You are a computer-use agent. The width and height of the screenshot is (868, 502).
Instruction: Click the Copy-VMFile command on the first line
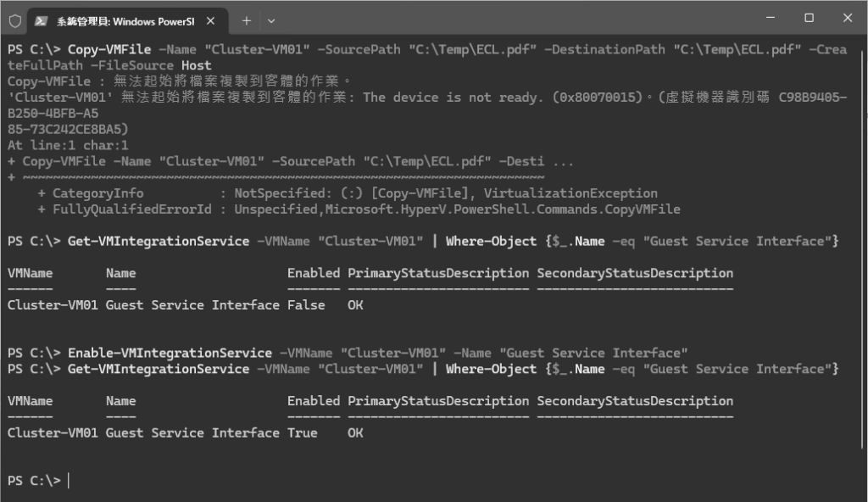click(109, 49)
